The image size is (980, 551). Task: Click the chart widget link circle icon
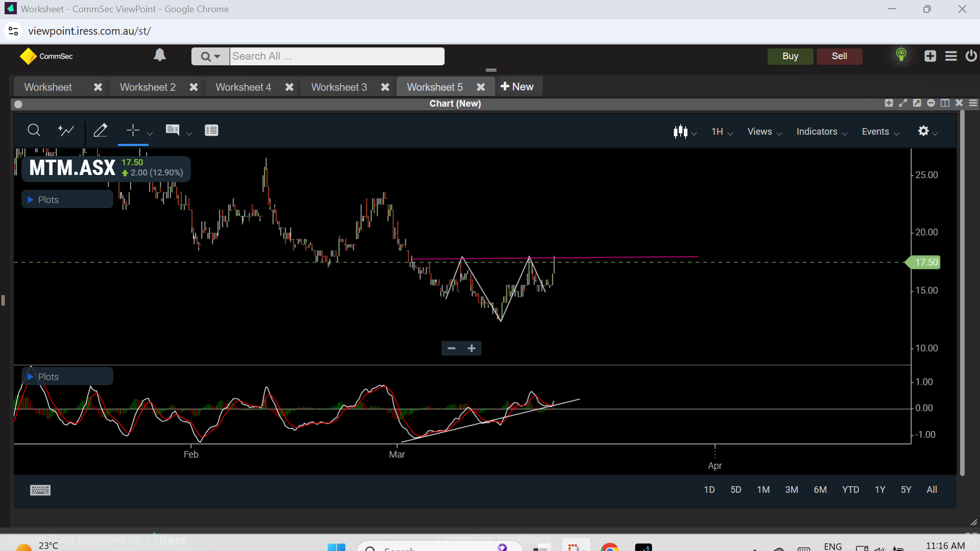18,105
